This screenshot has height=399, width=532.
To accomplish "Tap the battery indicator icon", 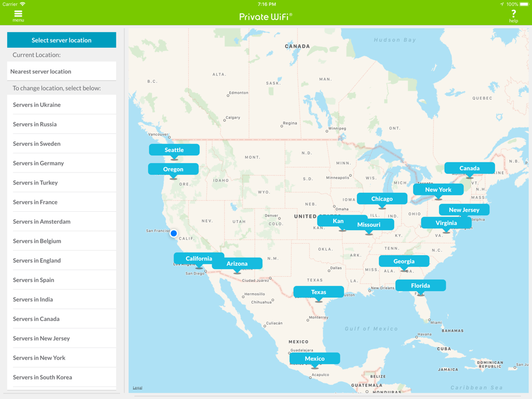I will click(x=524, y=4).
